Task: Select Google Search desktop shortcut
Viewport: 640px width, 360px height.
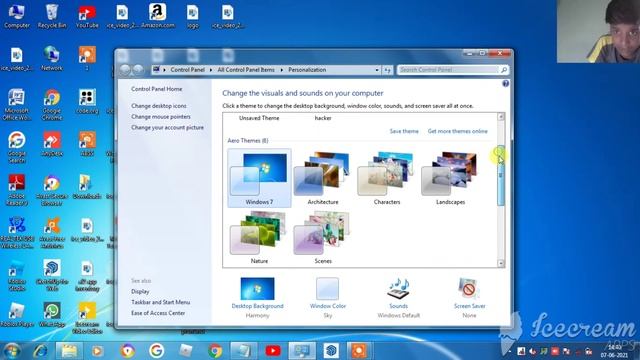Action: tap(17, 147)
